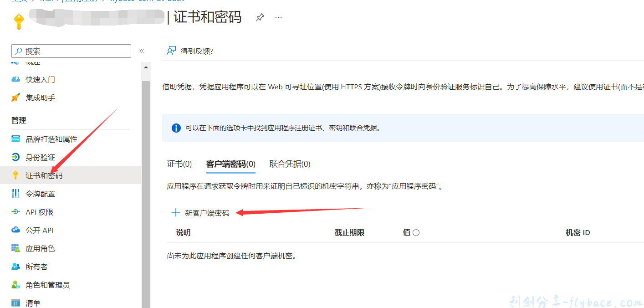The height and width of the screenshot is (308, 644).
Task: Open 品牌打造和属性 page
Action: (x=51, y=139)
